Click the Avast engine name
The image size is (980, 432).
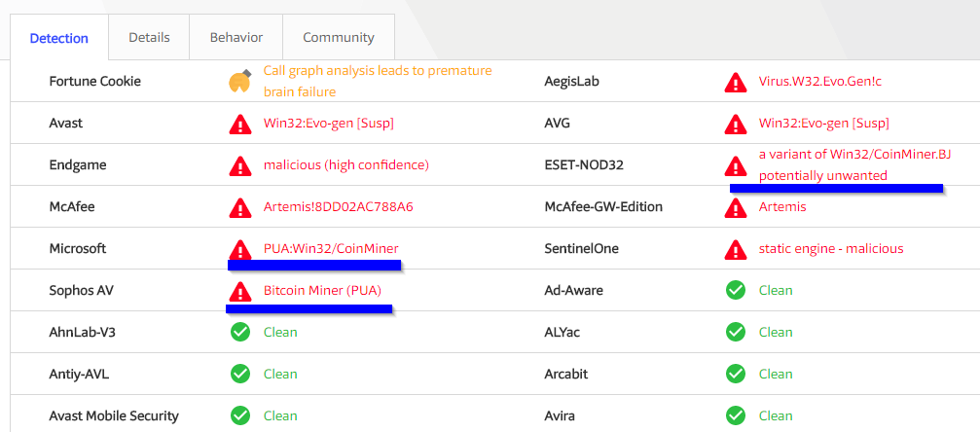pos(66,124)
